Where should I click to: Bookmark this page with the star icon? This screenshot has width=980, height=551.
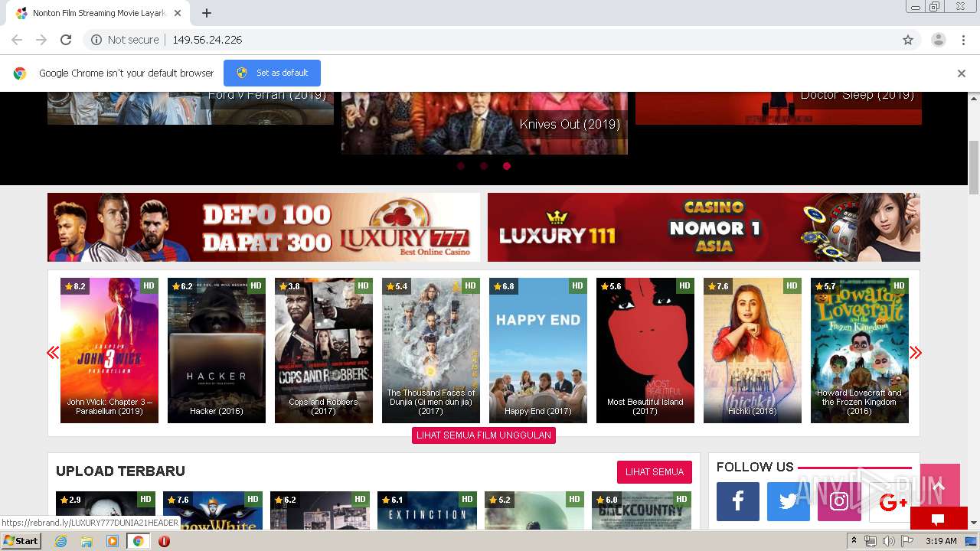pos(908,40)
